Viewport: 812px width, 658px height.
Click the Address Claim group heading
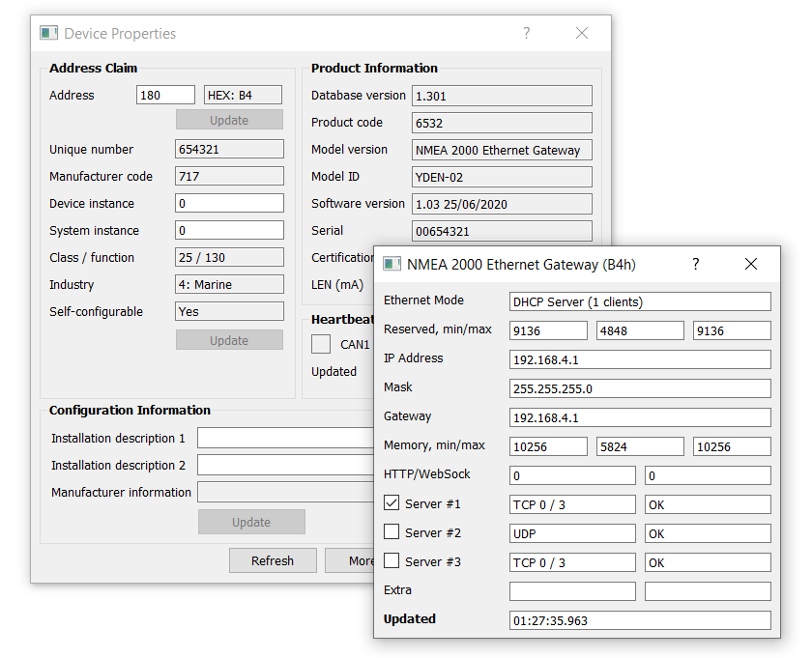(93, 69)
